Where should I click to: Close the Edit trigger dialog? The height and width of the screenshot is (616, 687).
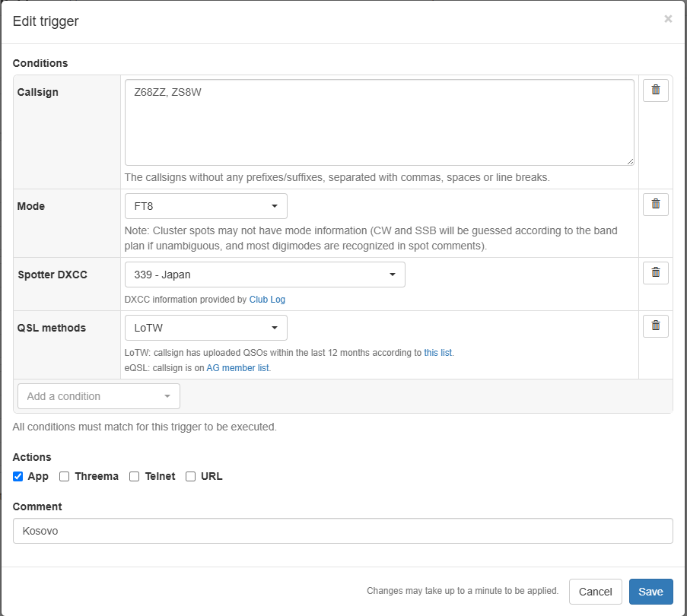point(668,19)
